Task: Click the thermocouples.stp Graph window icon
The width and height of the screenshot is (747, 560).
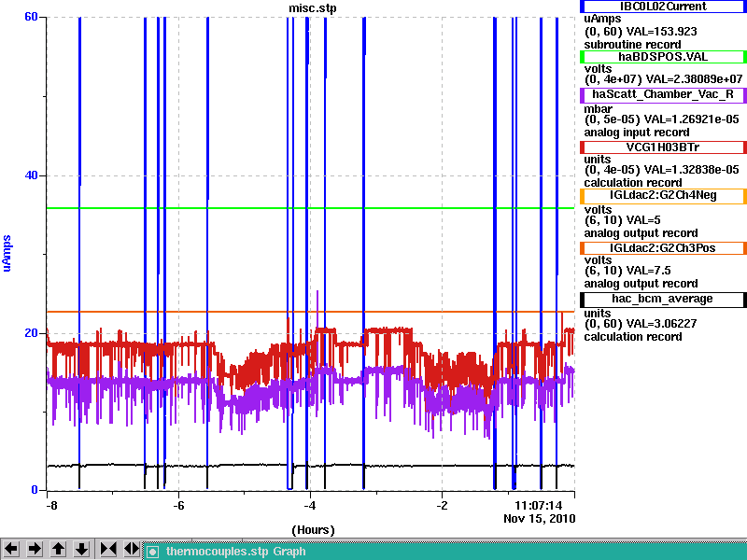Action: point(152,552)
